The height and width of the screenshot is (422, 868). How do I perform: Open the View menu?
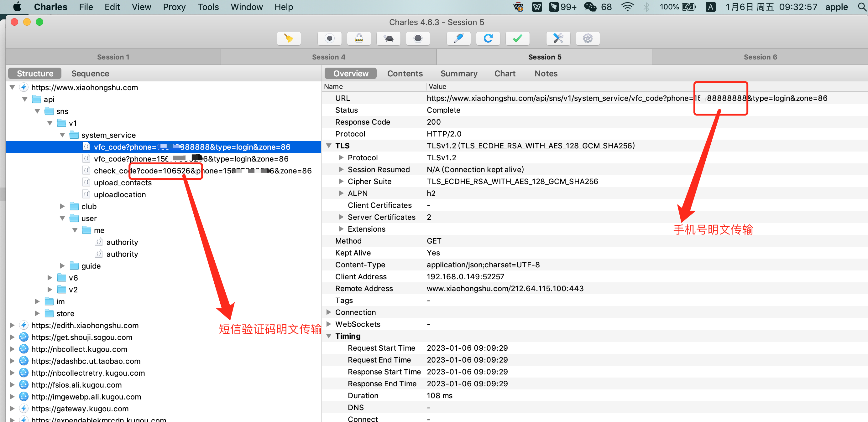[x=141, y=7]
